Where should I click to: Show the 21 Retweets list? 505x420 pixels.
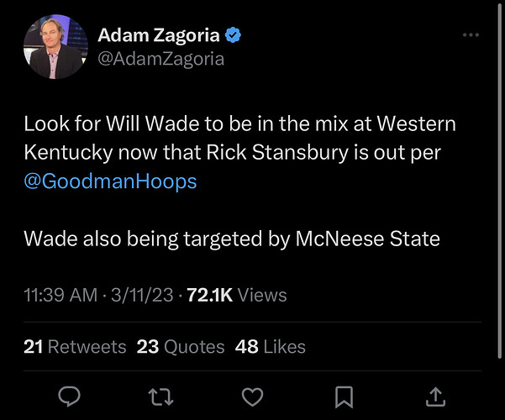pos(75,346)
